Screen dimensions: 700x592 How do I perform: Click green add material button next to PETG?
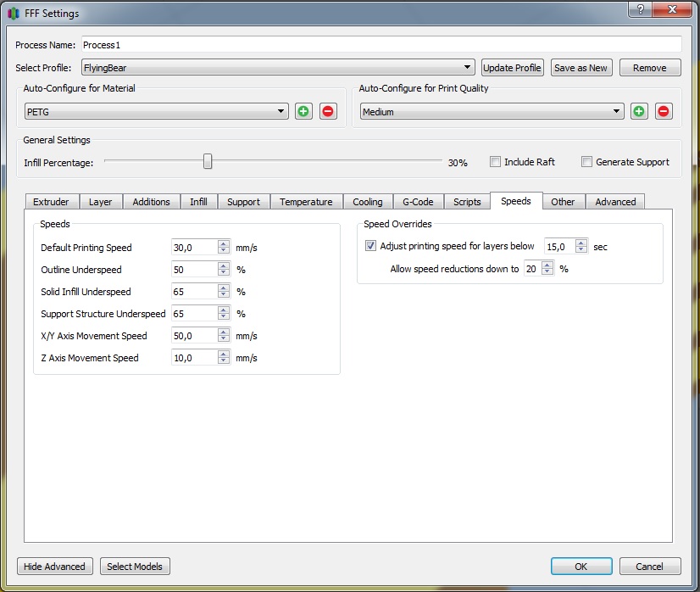tap(303, 111)
